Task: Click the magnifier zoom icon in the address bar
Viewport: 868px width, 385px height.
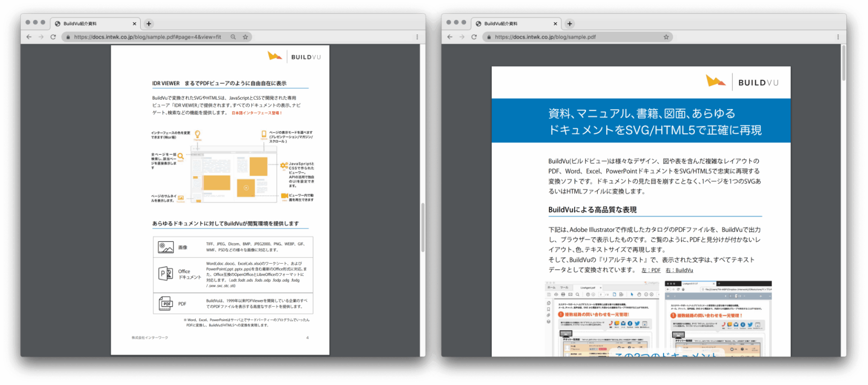Action: (233, 37)
